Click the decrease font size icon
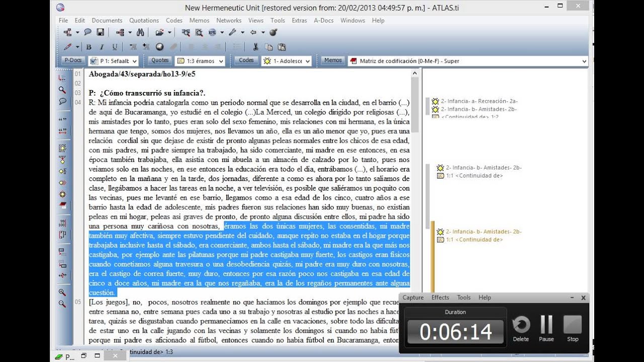 [133, 47]
